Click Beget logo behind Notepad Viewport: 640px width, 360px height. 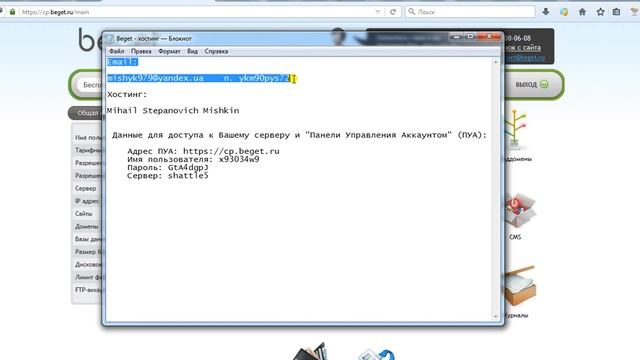coord(90,40)
